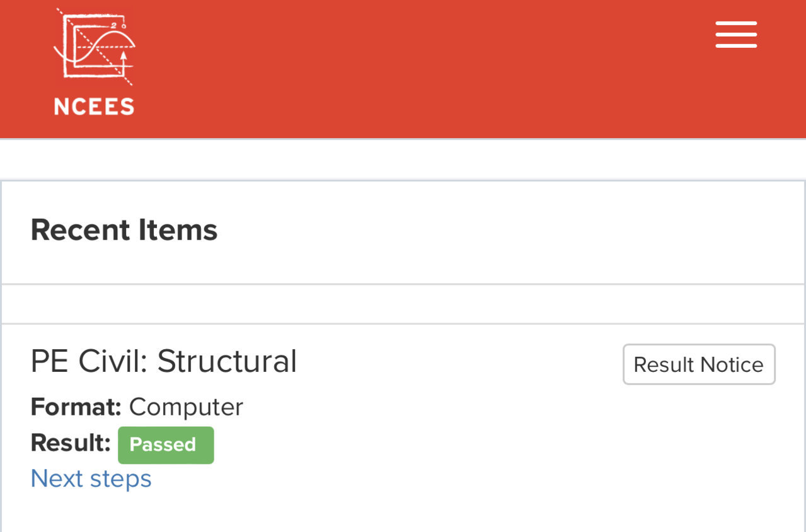Image resolution: width=806 pixels, height=532 pixels.
Task: Click the Format: label
Action: [x=76, y=407]
